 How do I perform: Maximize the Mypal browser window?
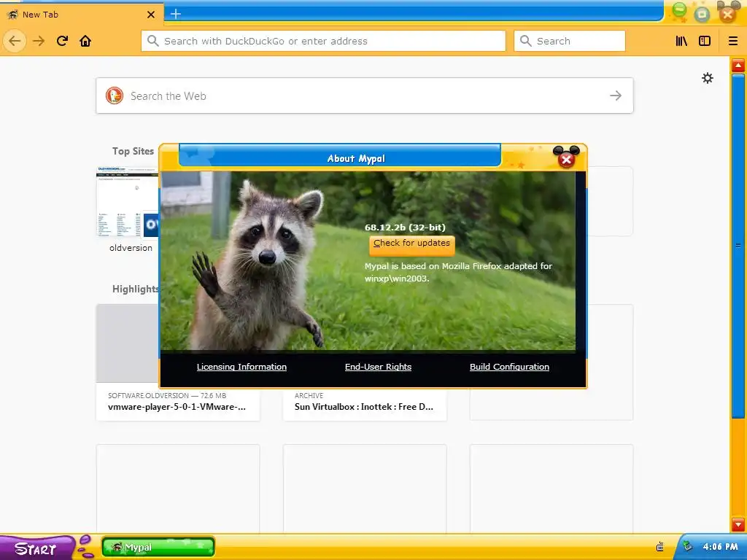pyautogui.click(x=703, y=14)
